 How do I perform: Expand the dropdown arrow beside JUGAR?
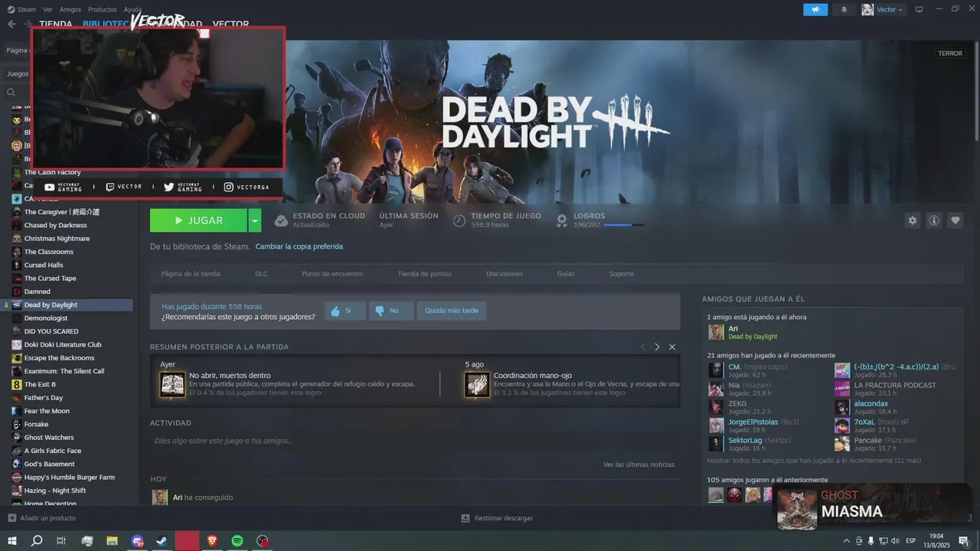click(x=255, y=220)
